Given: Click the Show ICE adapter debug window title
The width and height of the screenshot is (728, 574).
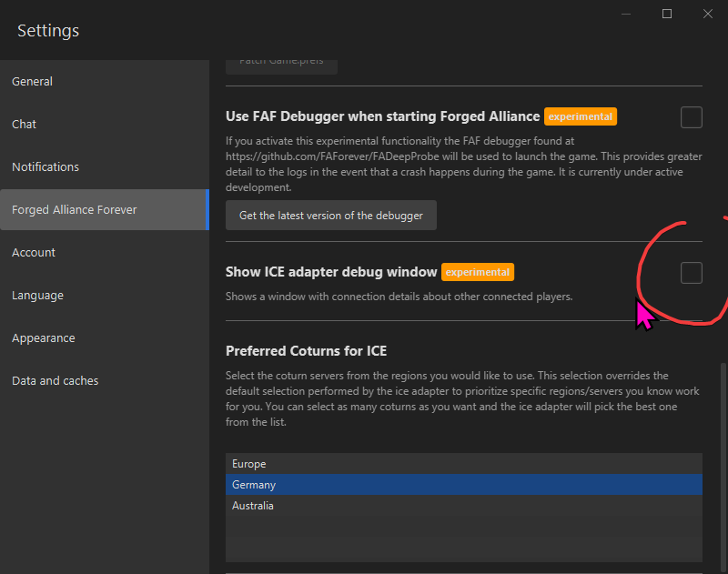Looking at the screenshot, I should pos(331,271).
